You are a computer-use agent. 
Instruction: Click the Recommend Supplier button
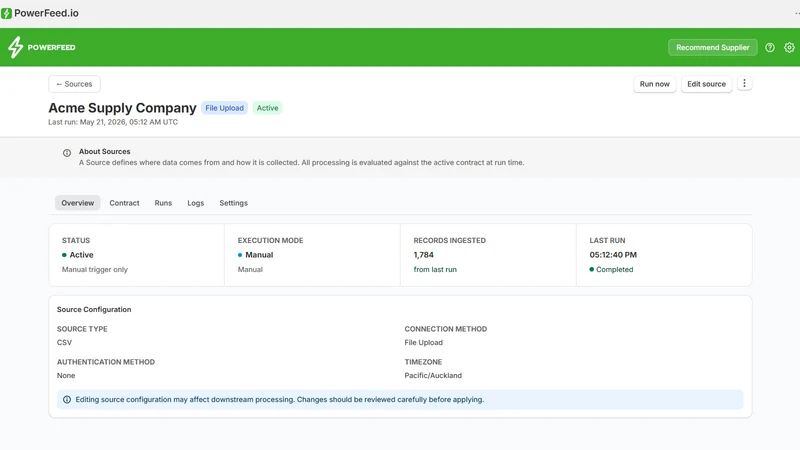tap(712, 47)
